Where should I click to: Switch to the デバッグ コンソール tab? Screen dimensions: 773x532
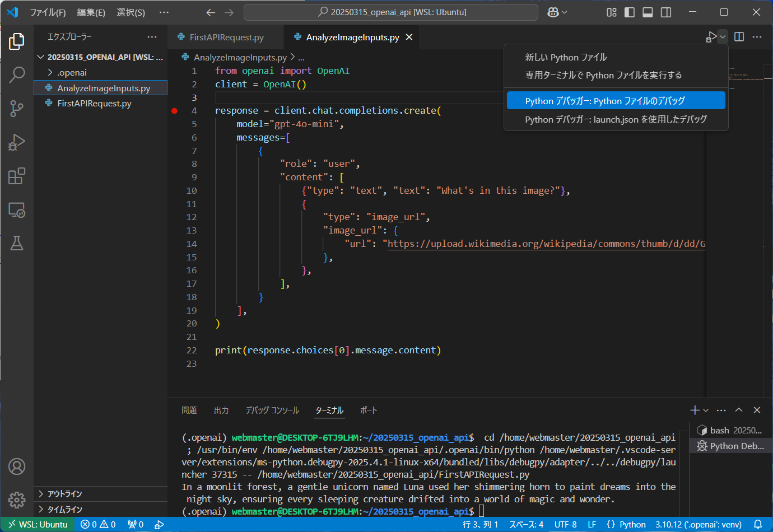pyautogui.click(x=272, y=410)
